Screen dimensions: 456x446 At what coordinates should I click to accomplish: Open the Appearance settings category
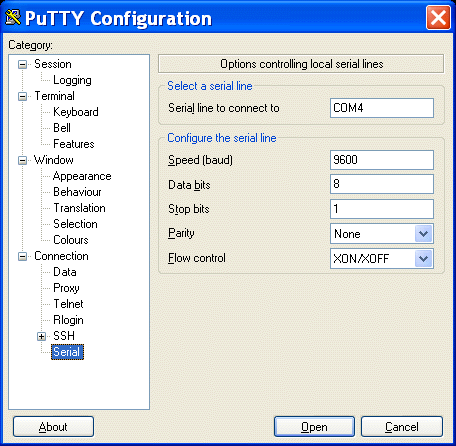[x=82, y=176]
